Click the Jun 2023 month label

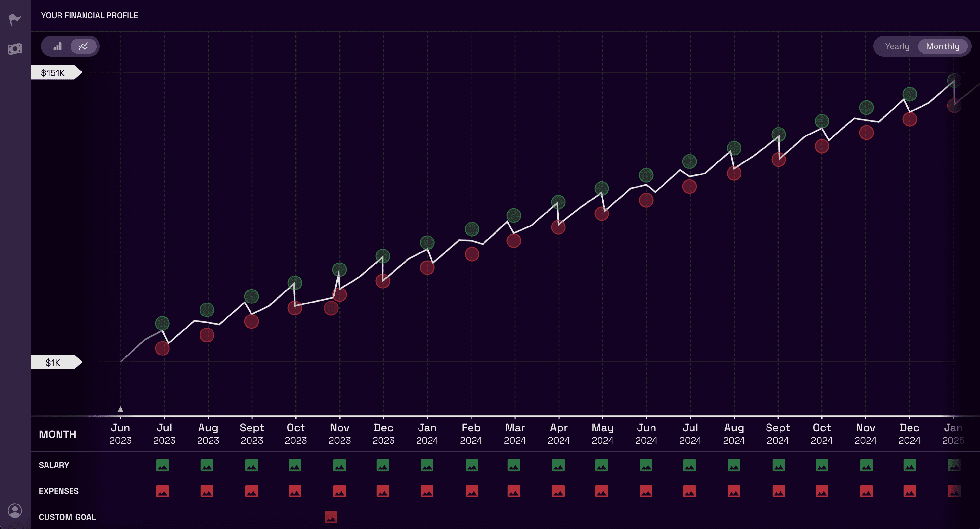pos(121,434)
